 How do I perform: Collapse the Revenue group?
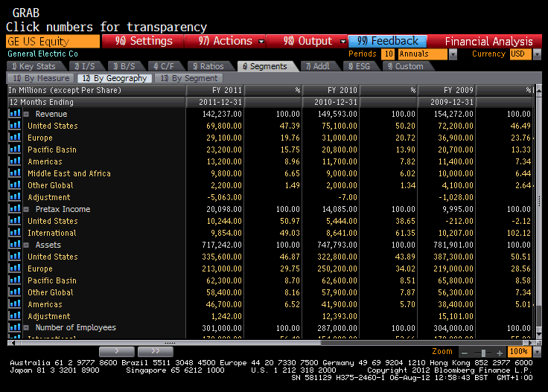pyautogui.click(x=26, y=114)
